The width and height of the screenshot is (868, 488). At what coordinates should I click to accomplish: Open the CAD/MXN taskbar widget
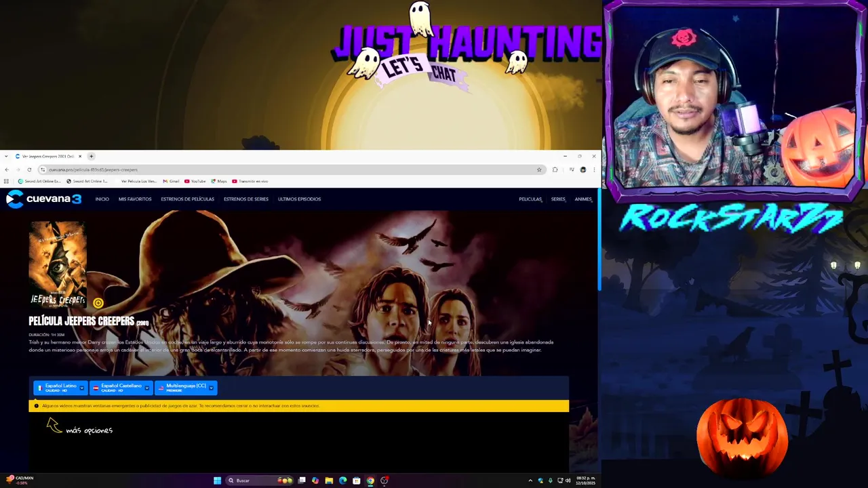pyautogui.click(x=19, y=480)
